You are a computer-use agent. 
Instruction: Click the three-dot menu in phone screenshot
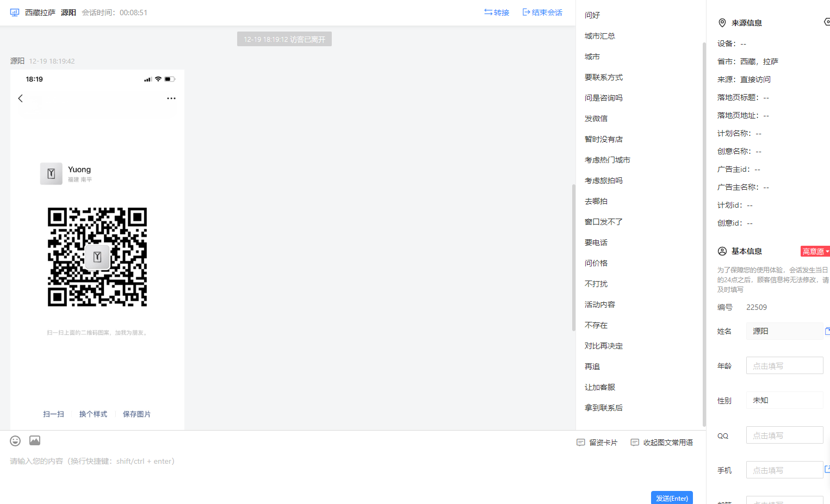coord(171,98)
